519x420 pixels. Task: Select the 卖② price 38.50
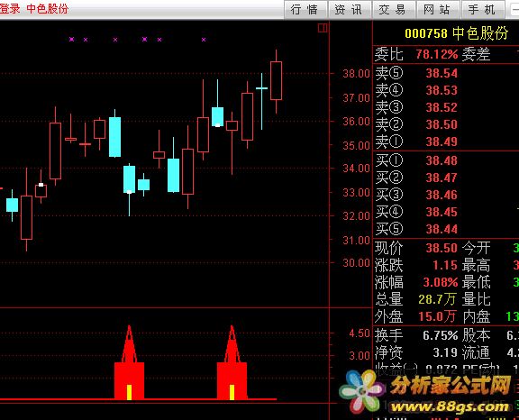[442, 124]
